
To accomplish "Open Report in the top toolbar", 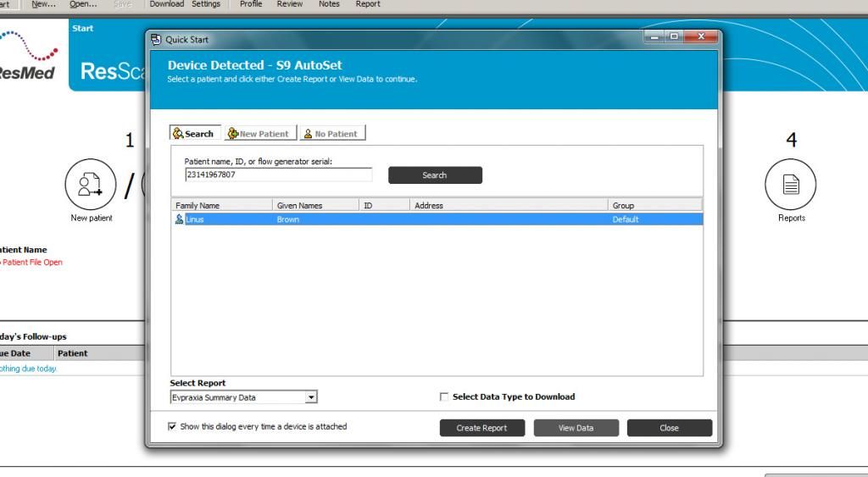I will click(x=368, y=4).
